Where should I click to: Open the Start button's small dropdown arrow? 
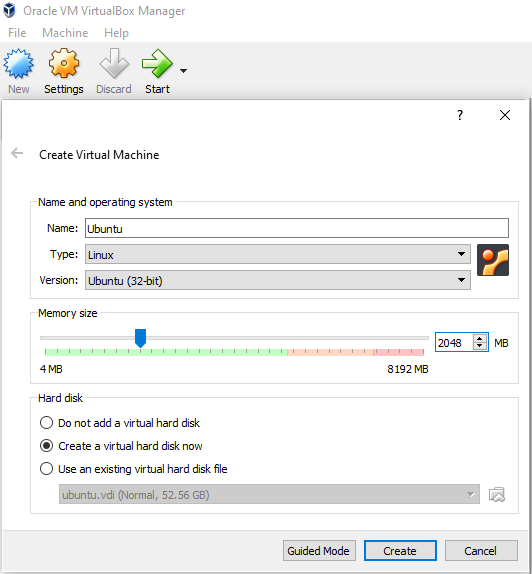tap(183, 71)
